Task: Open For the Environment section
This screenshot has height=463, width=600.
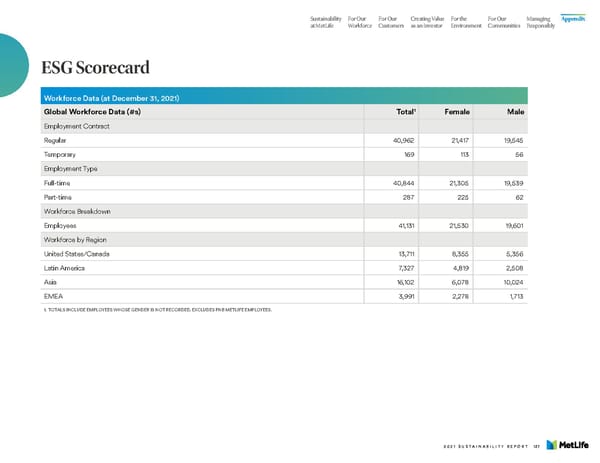Action: 466,20
